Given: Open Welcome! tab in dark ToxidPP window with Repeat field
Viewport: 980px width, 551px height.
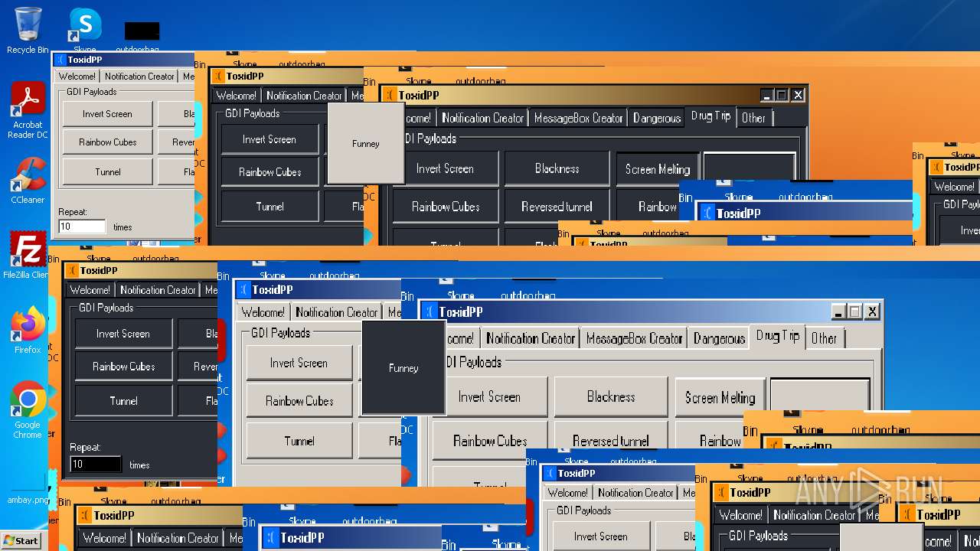Looking at the screenshot, I should pos(90,290).
